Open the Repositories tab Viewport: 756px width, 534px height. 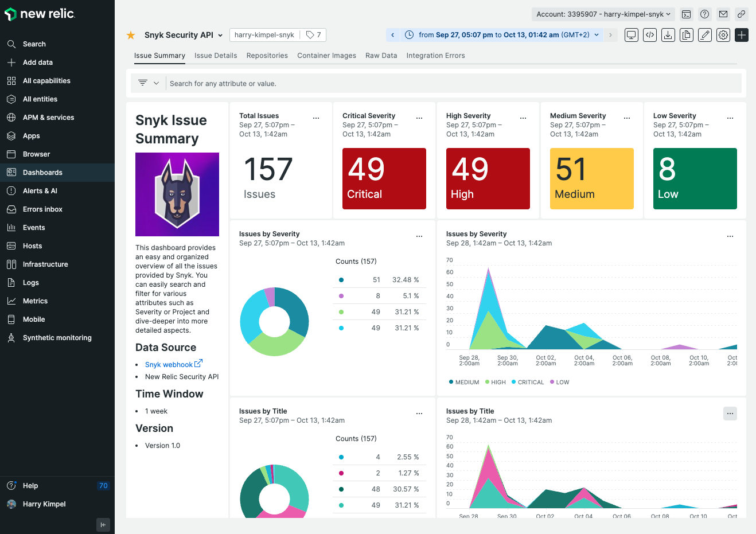(267, 56)
